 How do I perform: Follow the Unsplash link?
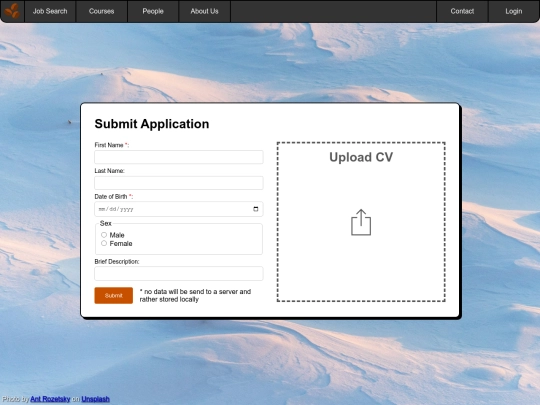95,399
